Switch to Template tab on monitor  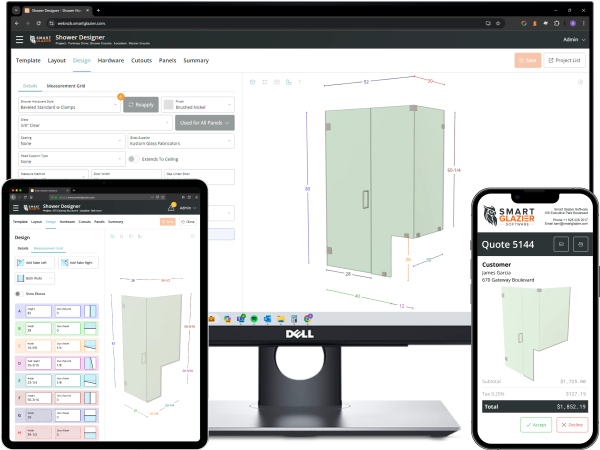[x=28, y=60]
